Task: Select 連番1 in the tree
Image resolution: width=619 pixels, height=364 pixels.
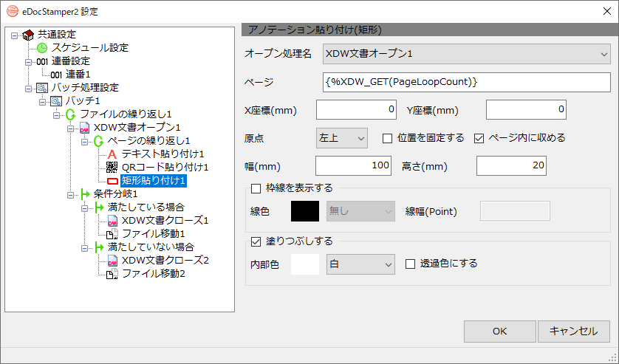Action: [78, 75]
